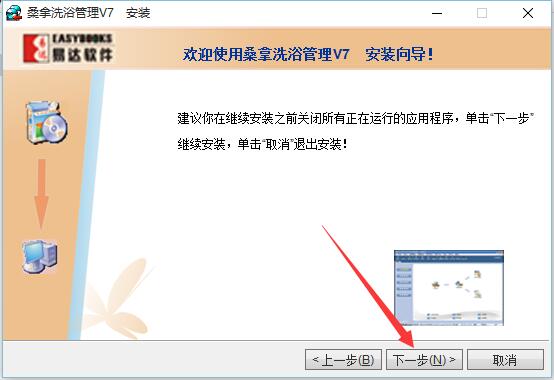Click the Easybooks 易达软件 logo
The height and width of the screenshot is (380, 554).
tap(68, 48)
